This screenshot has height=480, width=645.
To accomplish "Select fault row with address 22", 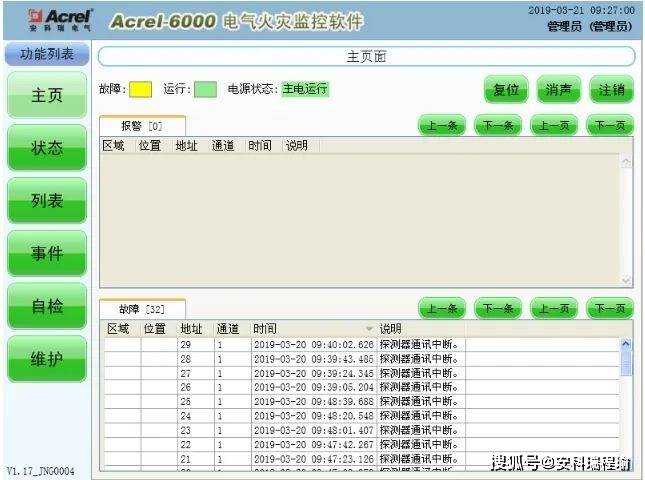I will point(362,445).
